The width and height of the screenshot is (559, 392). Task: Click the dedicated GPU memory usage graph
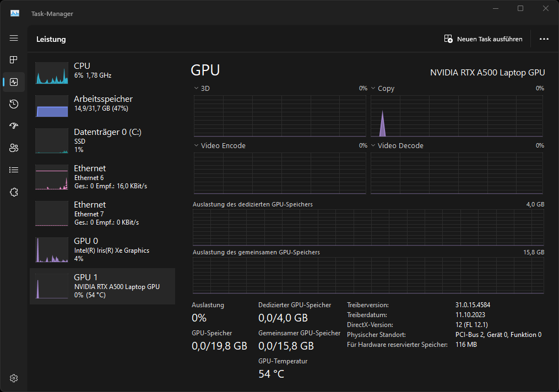(x=368, y=227)
